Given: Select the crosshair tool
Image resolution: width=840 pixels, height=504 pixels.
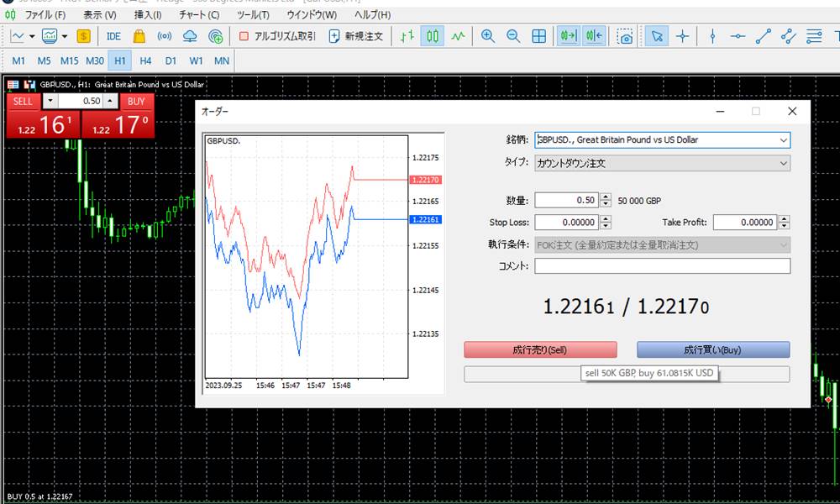Looking at the screenshot, I should pyautogui.click(x=683, y=36).
